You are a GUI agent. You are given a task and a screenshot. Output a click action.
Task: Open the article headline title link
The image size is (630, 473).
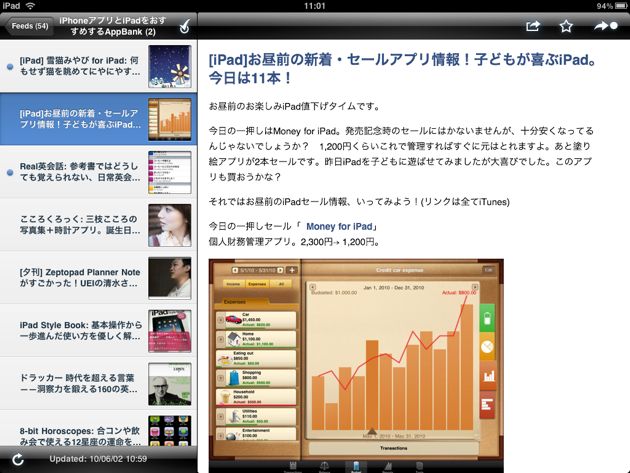(402, 69)
